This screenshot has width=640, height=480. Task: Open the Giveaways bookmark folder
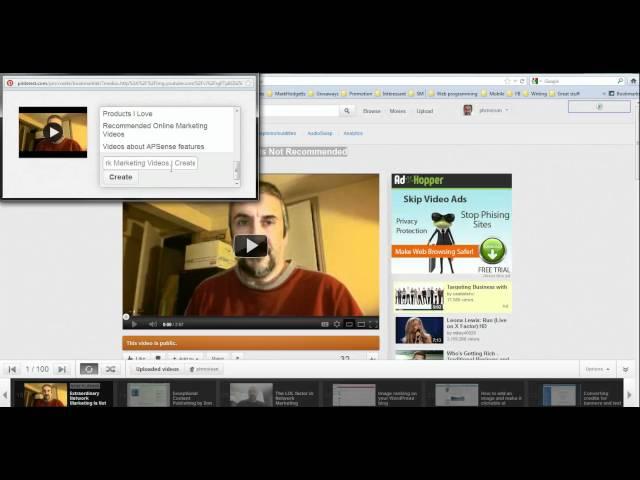point(323,93)
